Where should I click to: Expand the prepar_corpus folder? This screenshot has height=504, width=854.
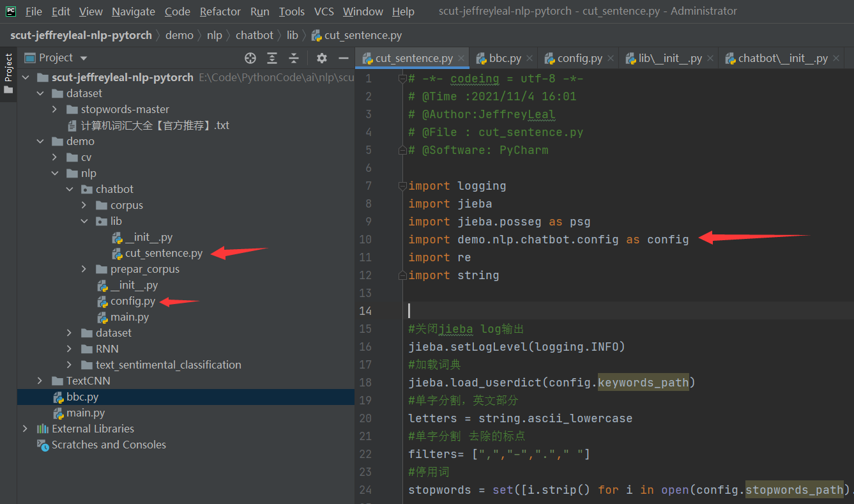click(x=84, y=270)
